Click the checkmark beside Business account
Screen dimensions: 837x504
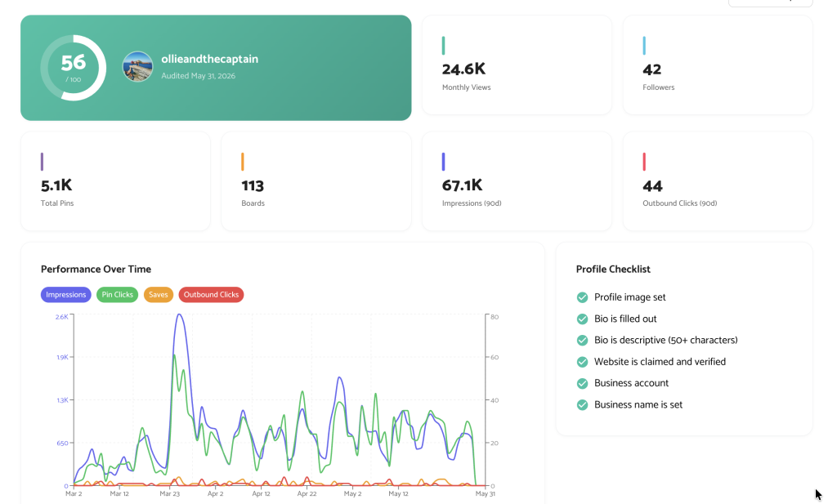tap(582, 383)
